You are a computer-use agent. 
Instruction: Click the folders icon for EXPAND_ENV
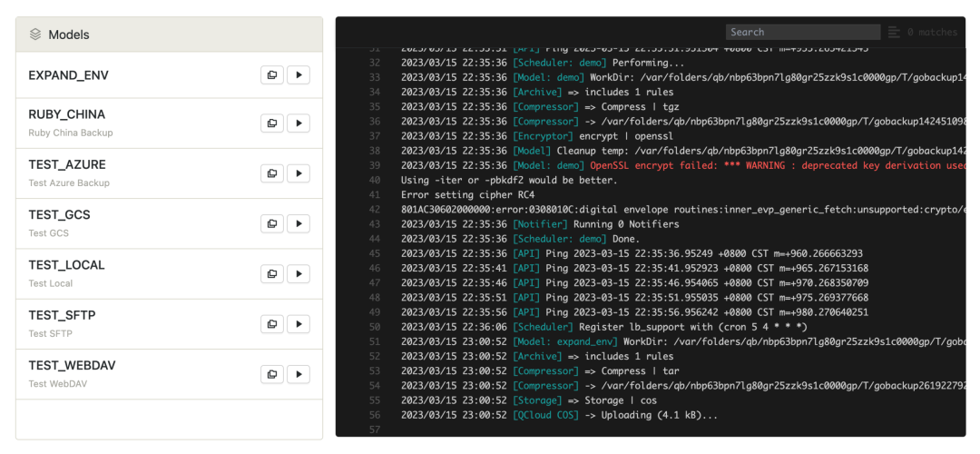[272, 74]
